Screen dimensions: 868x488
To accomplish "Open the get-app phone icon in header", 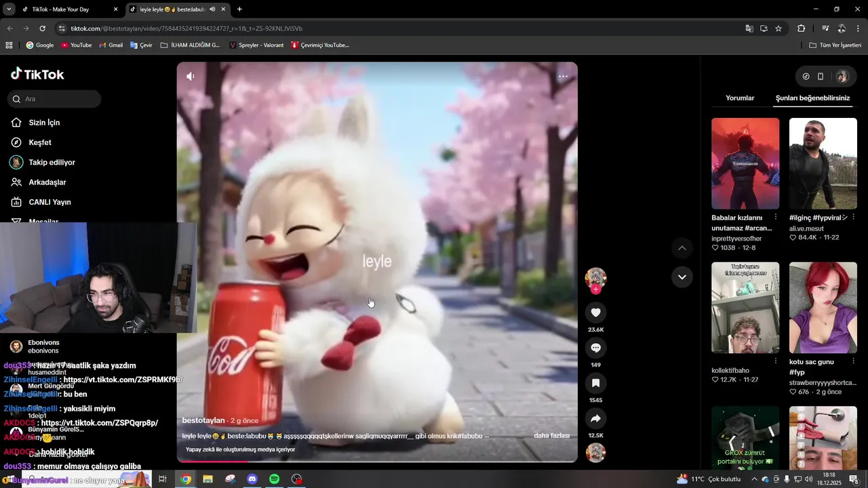I will point(821,77).
